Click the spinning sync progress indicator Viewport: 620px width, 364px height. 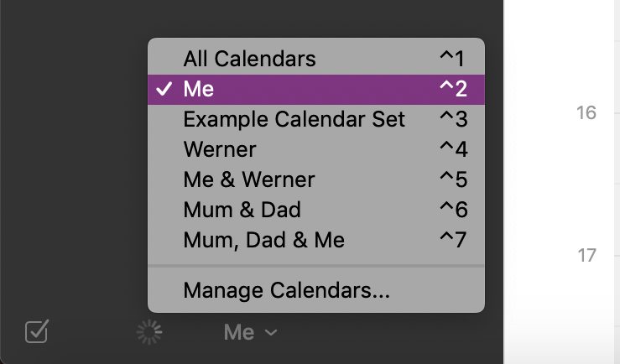pyautogui.click(x=149, y=332)
